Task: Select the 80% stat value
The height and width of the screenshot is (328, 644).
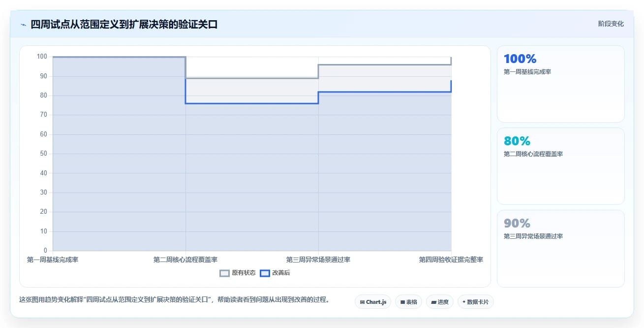Action: pos(517,141)
